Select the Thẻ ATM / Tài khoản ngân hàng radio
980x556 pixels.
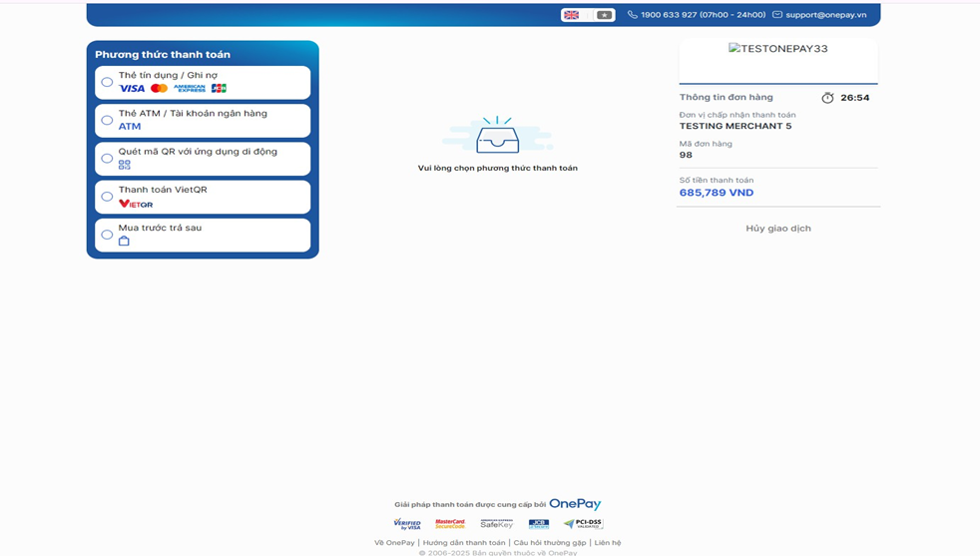(107, 121)
